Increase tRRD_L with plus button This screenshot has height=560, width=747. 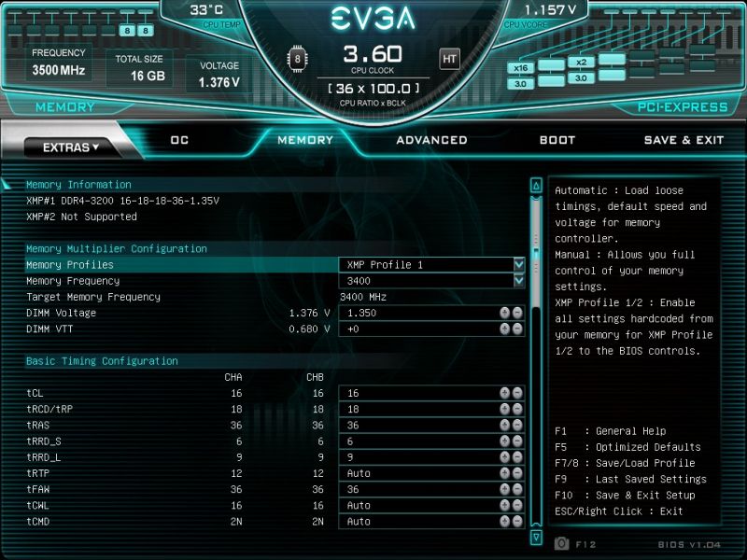click(504, 457)
